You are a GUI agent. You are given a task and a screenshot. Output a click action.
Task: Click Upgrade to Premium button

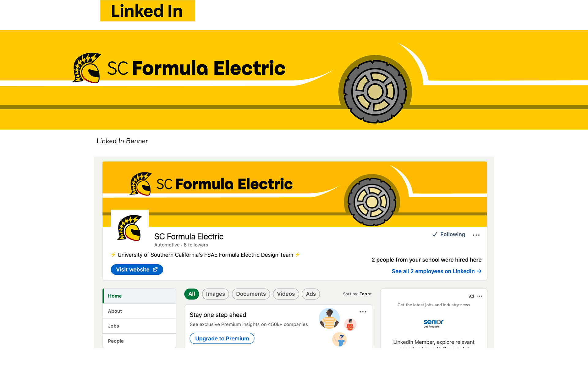pyautogui.click(x=222, y=338)
